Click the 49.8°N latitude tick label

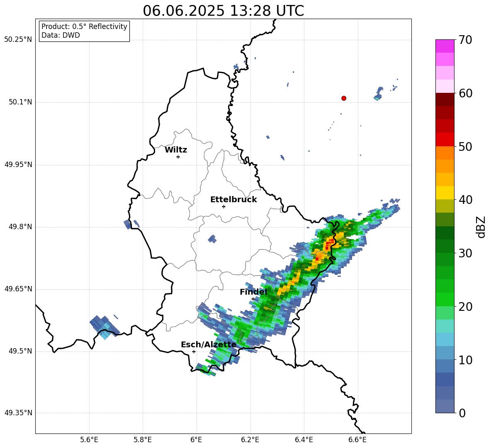[20, 227]
